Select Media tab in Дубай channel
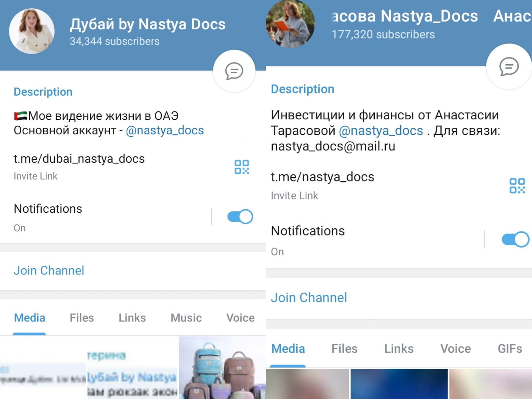The image size is (532, 399). pos(30,318)
